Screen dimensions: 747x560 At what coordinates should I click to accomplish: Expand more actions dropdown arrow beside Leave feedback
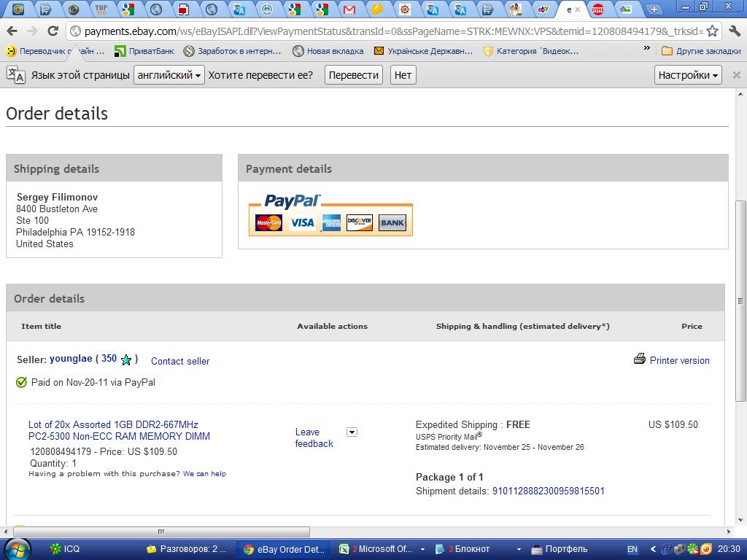point(352,432)
